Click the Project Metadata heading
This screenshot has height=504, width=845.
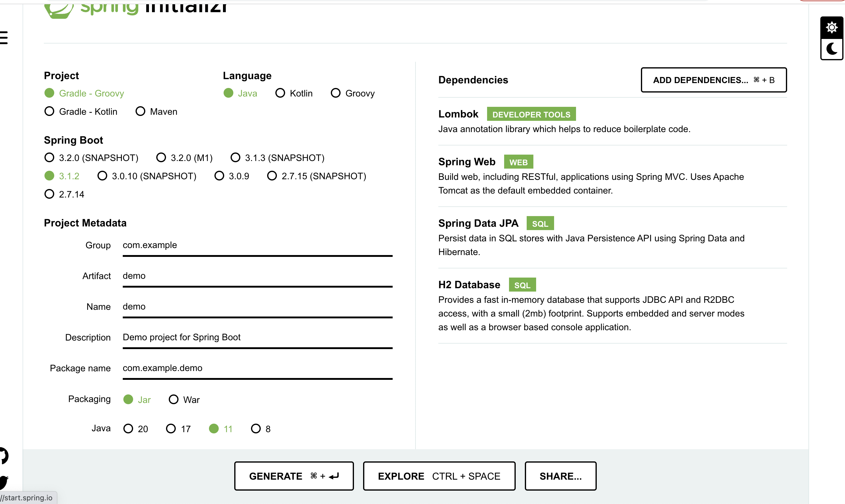(x=85, y=223)
